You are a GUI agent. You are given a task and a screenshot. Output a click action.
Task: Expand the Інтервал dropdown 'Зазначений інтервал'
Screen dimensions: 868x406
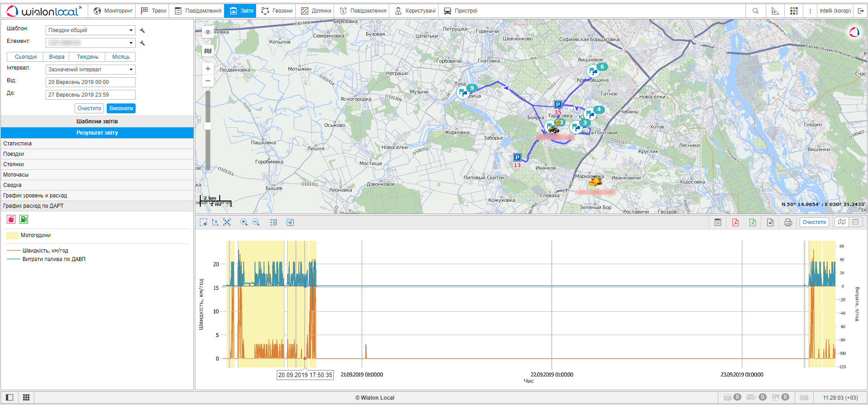(90, 70)
